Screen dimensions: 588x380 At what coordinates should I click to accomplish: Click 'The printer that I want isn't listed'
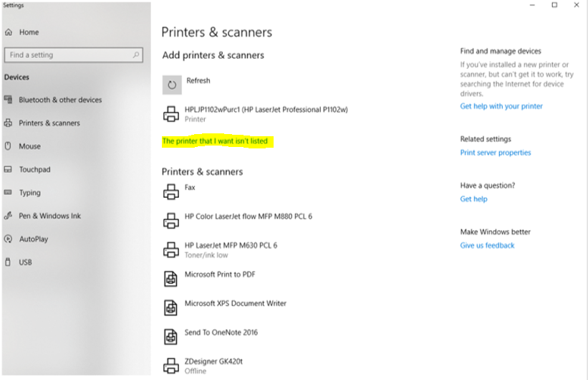coord(215,141)
